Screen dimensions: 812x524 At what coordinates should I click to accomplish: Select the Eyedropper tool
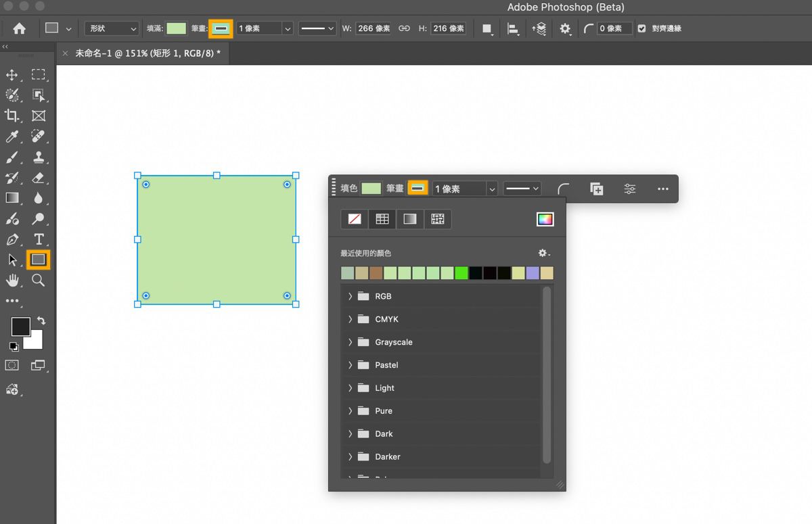pos(12,137)
